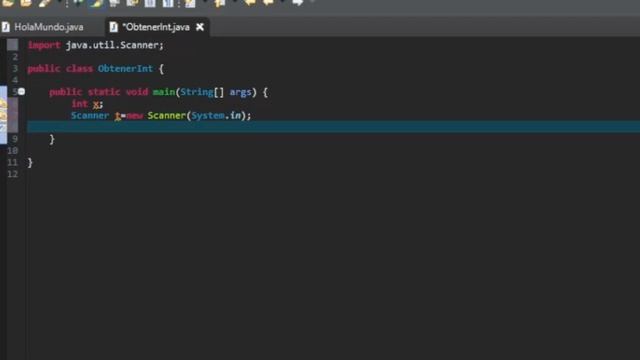
Task: Place cursor on the highlighted empty line 8
Action: (333, 127)
